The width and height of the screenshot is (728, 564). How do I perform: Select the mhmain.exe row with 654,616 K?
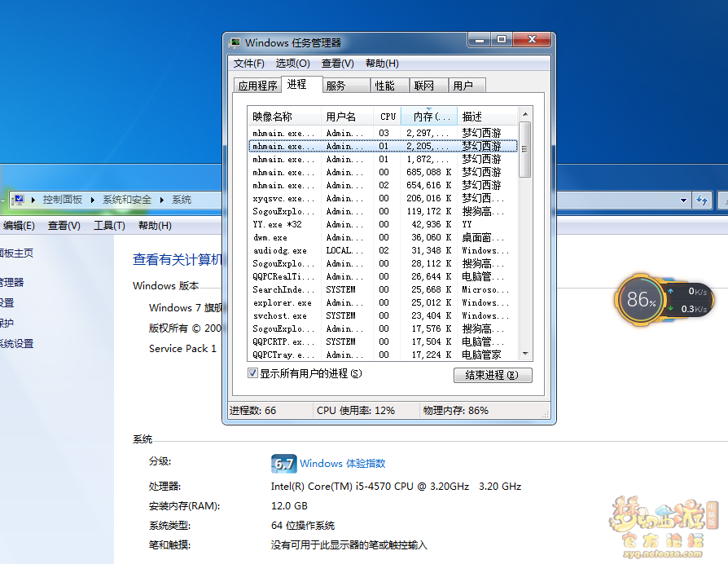[383, 185]
